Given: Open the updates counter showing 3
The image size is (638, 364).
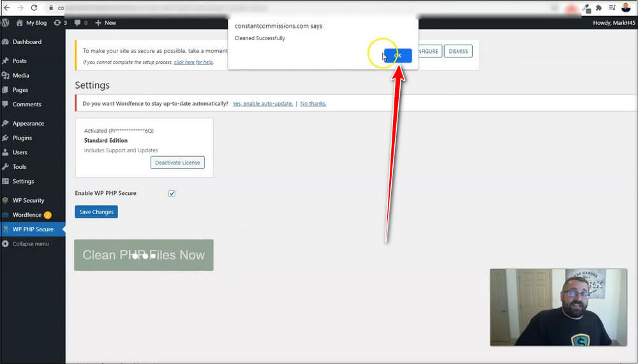Looking at the screenshot, I should (60, 23).
